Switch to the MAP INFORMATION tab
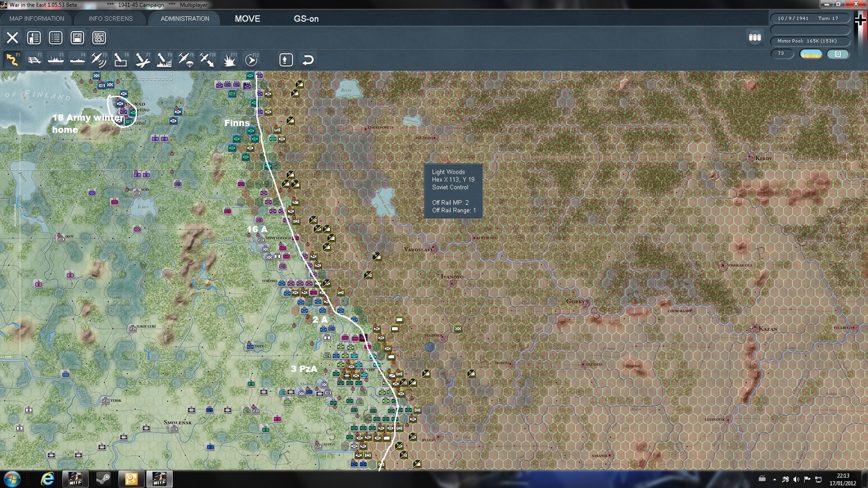 [x=37, y=19]
